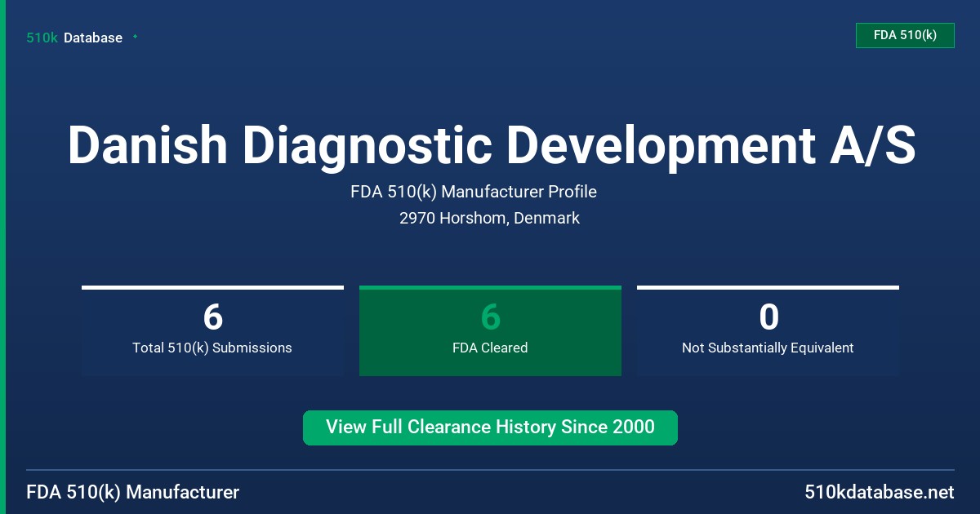Click the FDA 510(k) badge button
The width and height of the screenshot is (980, 514).
coord(905,35)
